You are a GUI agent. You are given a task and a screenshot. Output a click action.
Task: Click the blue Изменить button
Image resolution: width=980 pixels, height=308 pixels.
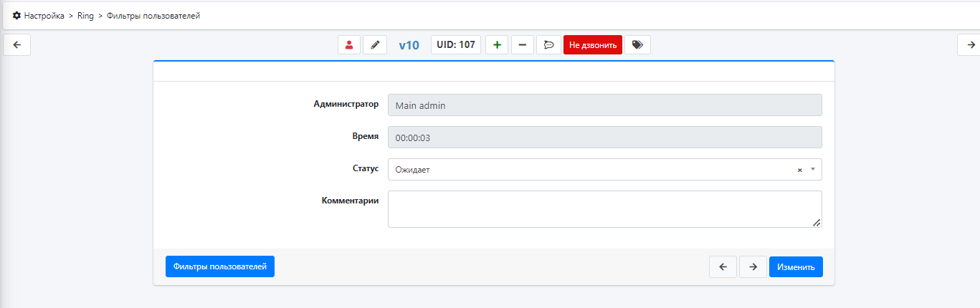tap(796, 267)
